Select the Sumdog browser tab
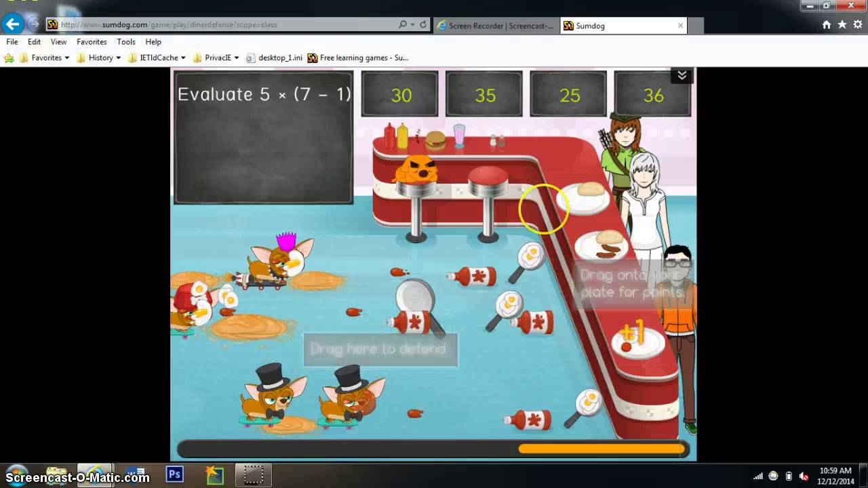 [x=623, y=26]
